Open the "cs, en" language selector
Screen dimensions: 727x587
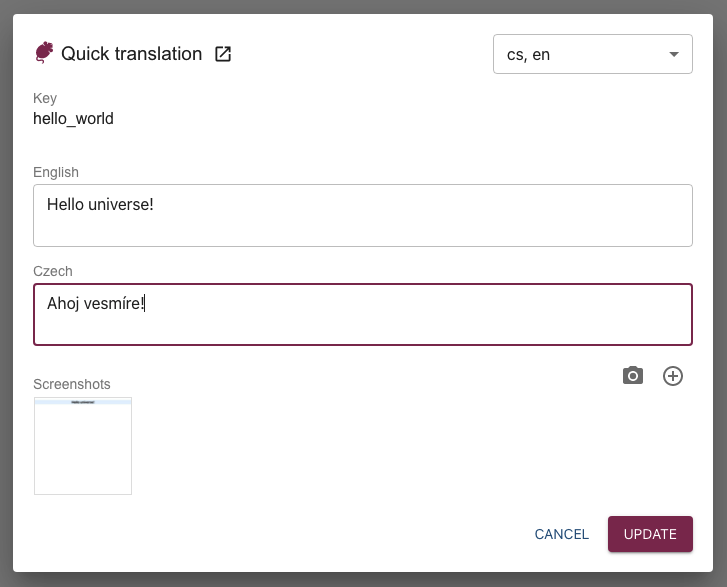(580, 54)
